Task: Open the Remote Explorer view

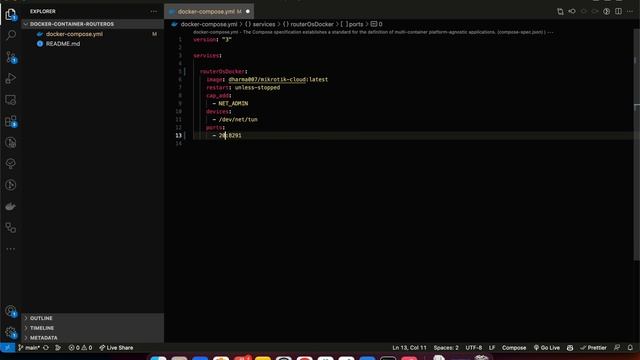Action: click(11, 100)
